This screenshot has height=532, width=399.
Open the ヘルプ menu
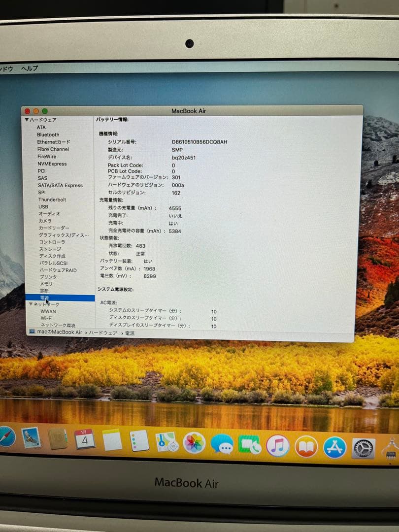(x=30, y=68)
